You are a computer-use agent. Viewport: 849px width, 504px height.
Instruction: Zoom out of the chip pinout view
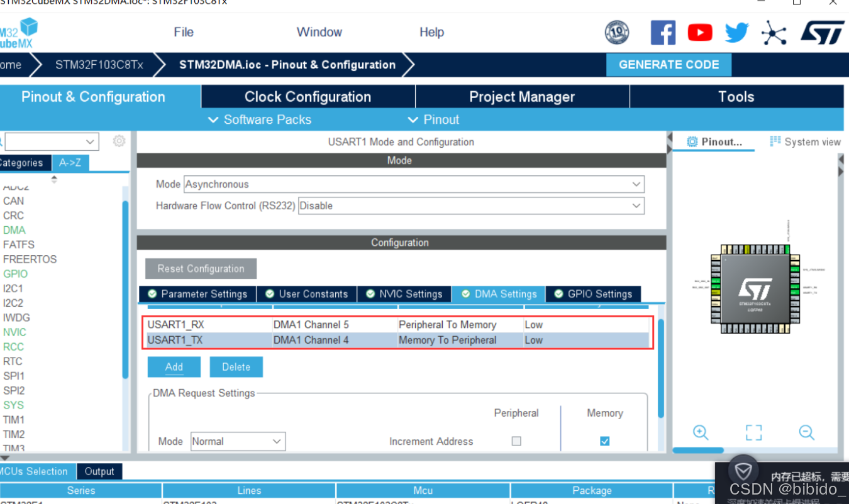(807, 432)
